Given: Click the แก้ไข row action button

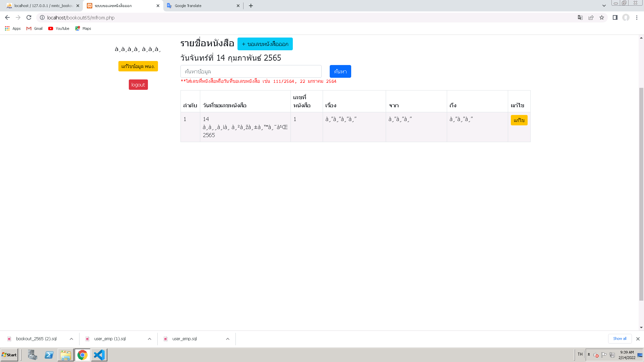Looking at the screenshot, I should click(x=519, y=120).
